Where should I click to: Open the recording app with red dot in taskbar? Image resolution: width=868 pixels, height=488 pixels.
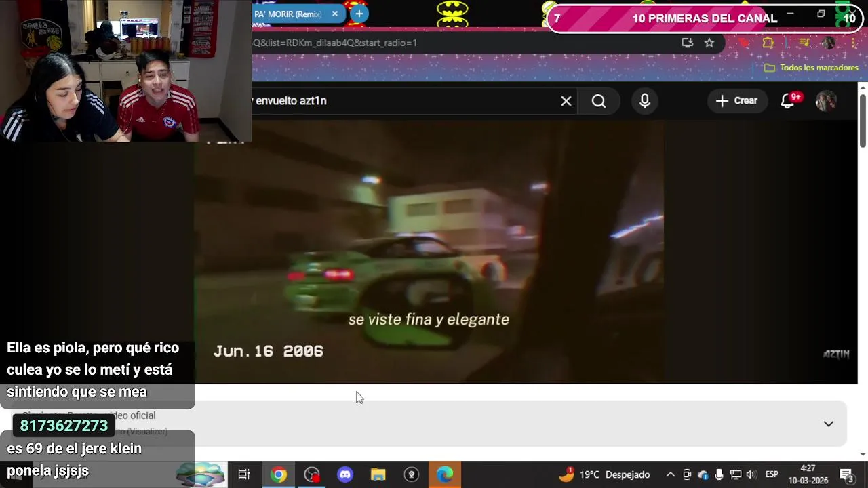click(x=312, y=474)
